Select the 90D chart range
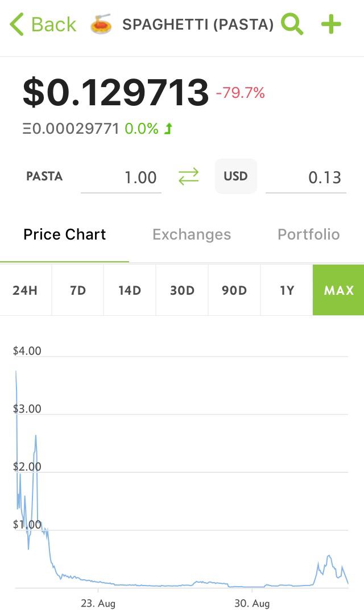 [x=234, y=290]
